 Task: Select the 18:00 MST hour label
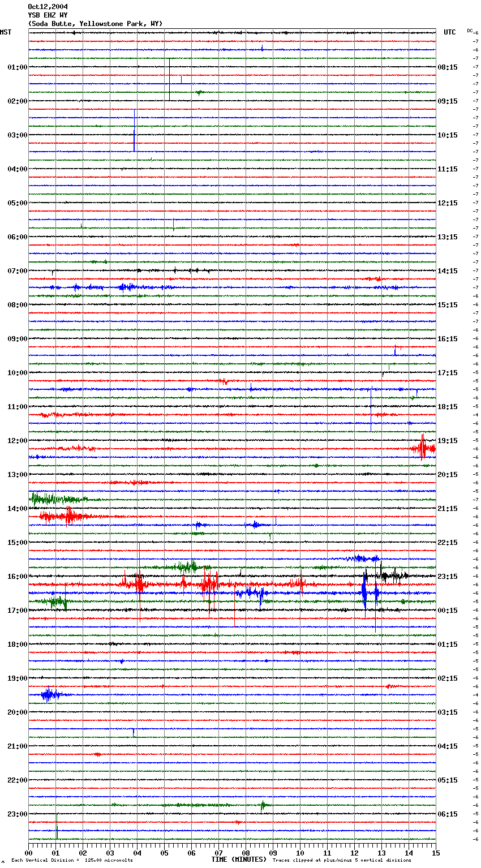(18, 644)
